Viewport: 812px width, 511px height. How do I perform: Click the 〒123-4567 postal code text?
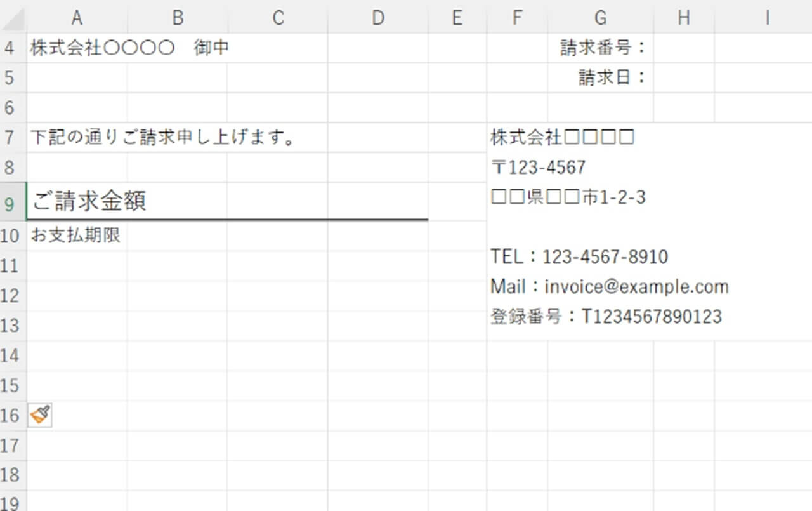(x=538, y=168)
